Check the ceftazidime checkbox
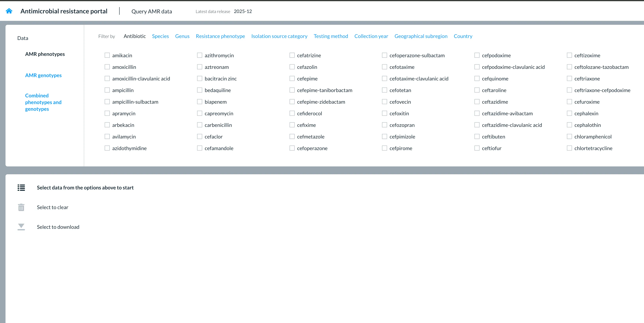The width and height of the screenshot is (644, 323). tap(477, 102)
